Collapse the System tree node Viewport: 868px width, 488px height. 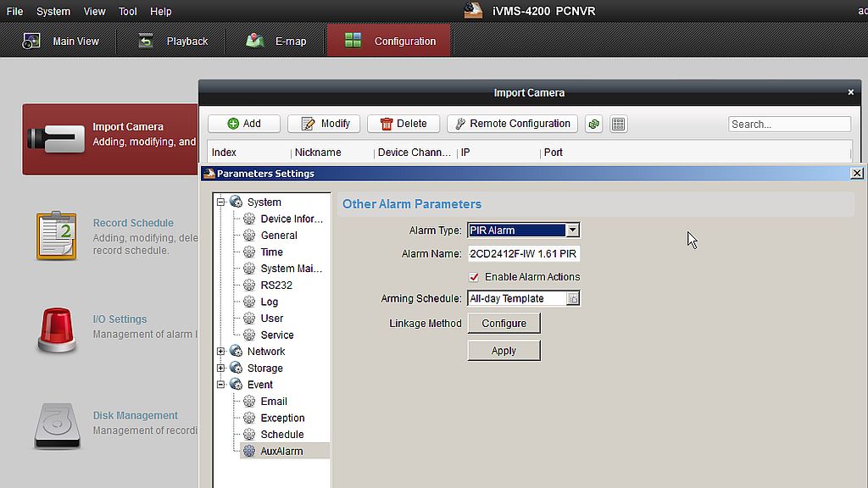pyautogui.click(x=221, y=202)
